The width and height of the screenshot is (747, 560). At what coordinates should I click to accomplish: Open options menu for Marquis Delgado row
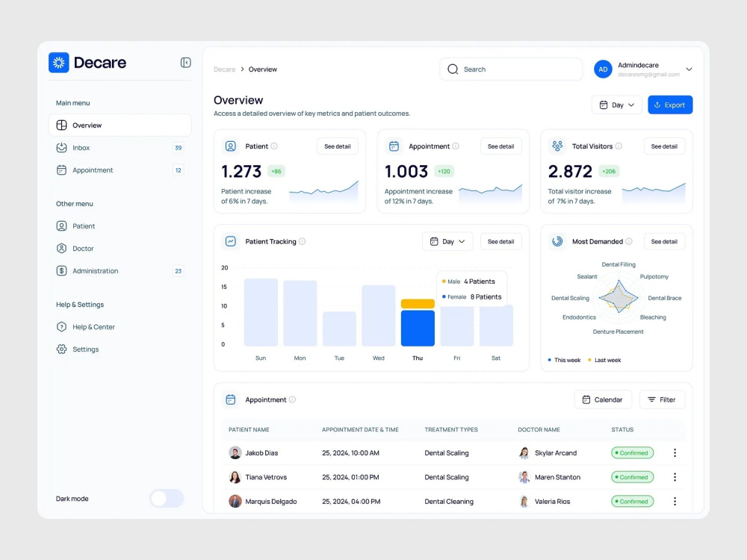click(x=675, y=502)
